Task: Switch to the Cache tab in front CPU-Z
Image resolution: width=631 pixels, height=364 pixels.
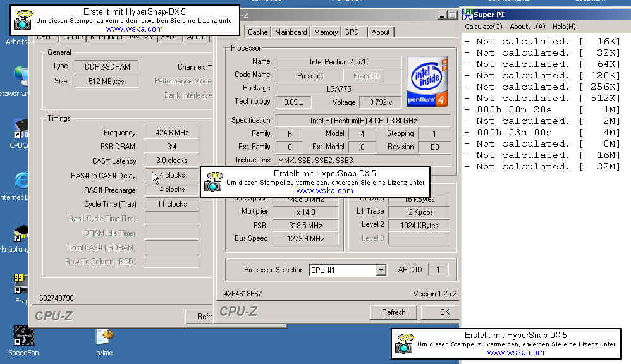Action: [x=257, y=32]
